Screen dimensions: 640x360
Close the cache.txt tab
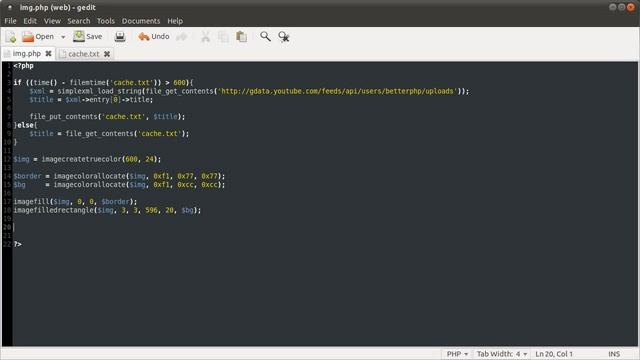107,54
